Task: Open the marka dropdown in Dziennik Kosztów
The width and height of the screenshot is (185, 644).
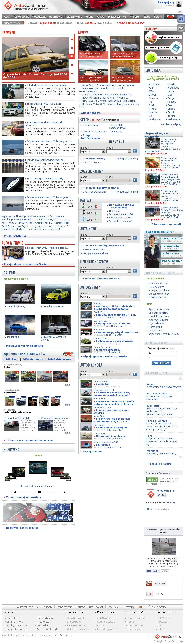Action: click(x=93, y=271)
